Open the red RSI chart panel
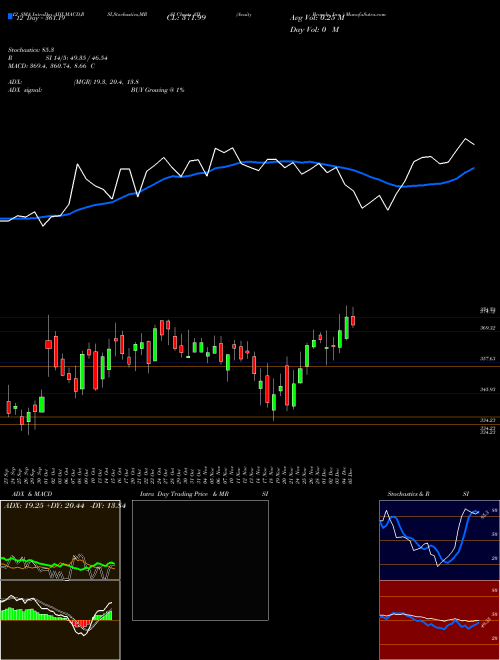Viewport: 500px width, 660px height. (439, 620)
